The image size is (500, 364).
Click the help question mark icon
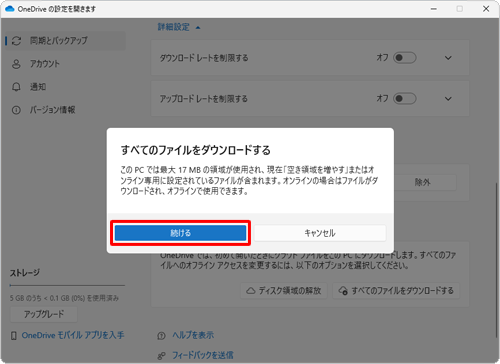tap(161, 336)
